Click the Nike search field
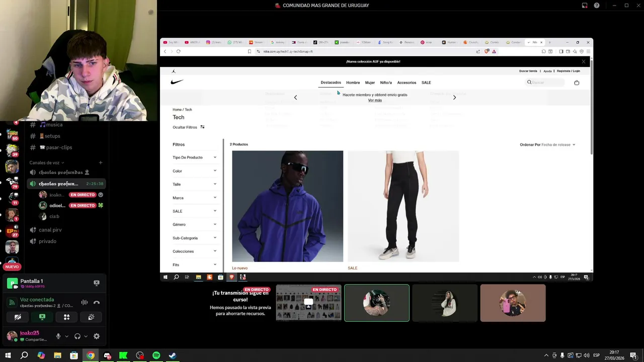The width and height of the screenshot is (644, 362). [545, 82]
